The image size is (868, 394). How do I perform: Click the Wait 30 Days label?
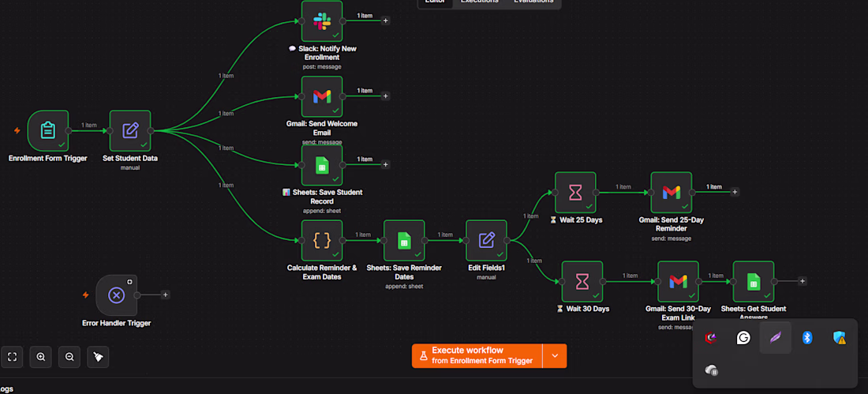tap(582, 309)
